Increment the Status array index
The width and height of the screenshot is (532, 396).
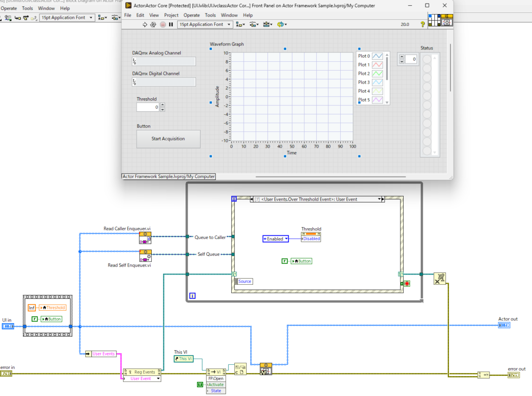tap(402, 57)
